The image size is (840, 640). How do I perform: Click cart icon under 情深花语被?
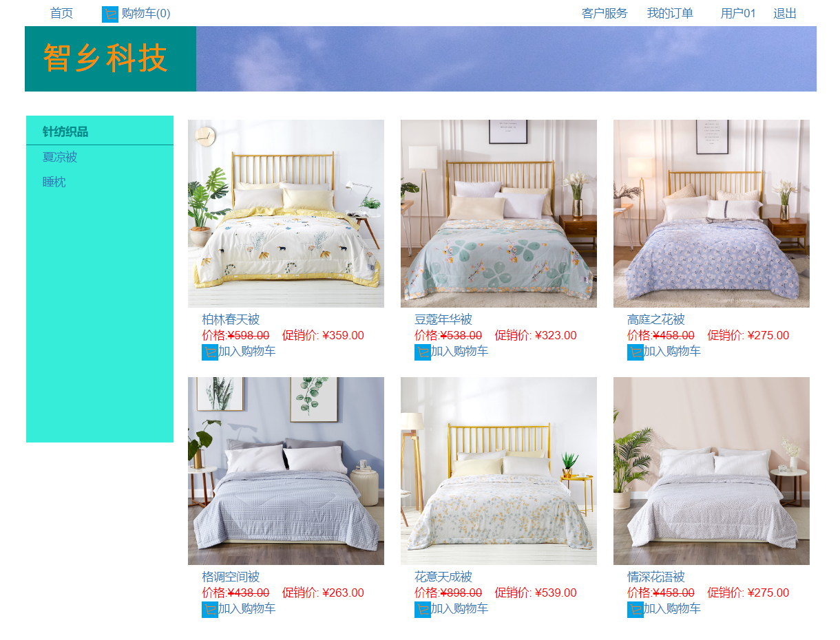(636, 610)
